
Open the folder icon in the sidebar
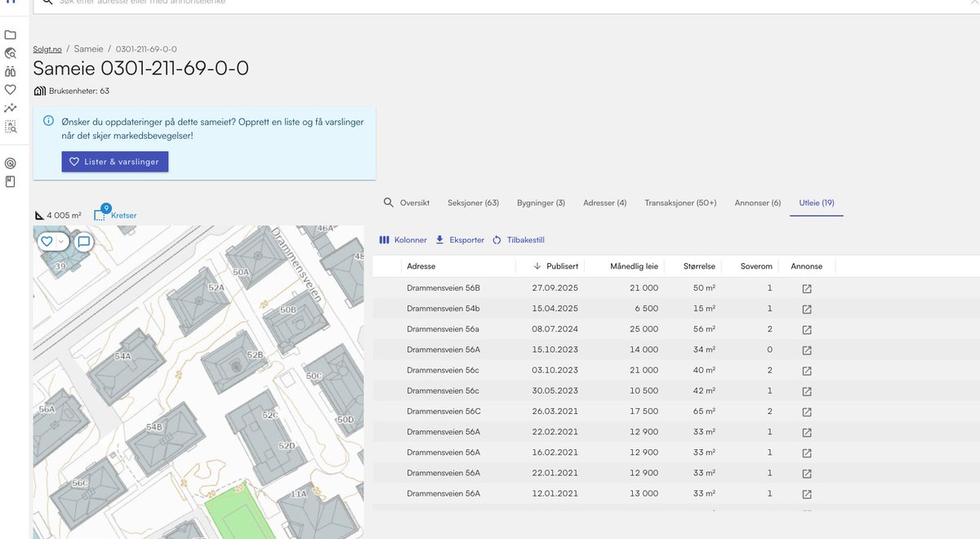pos(11,35)
